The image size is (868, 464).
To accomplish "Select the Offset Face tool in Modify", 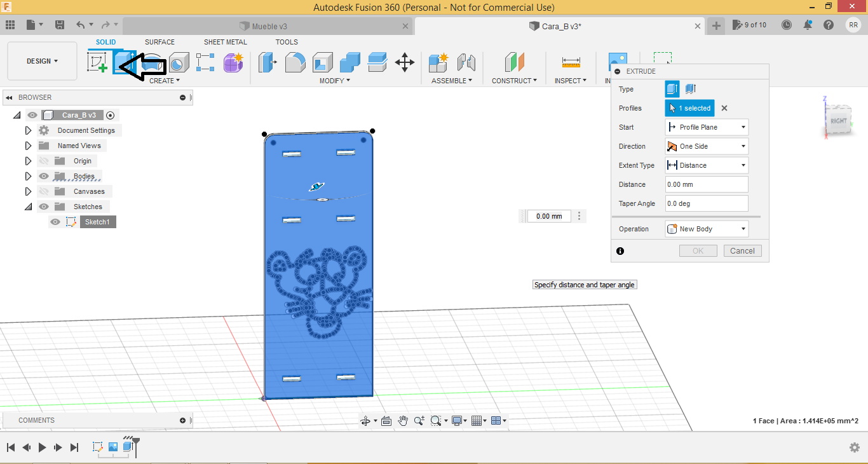I will point(377,62).
